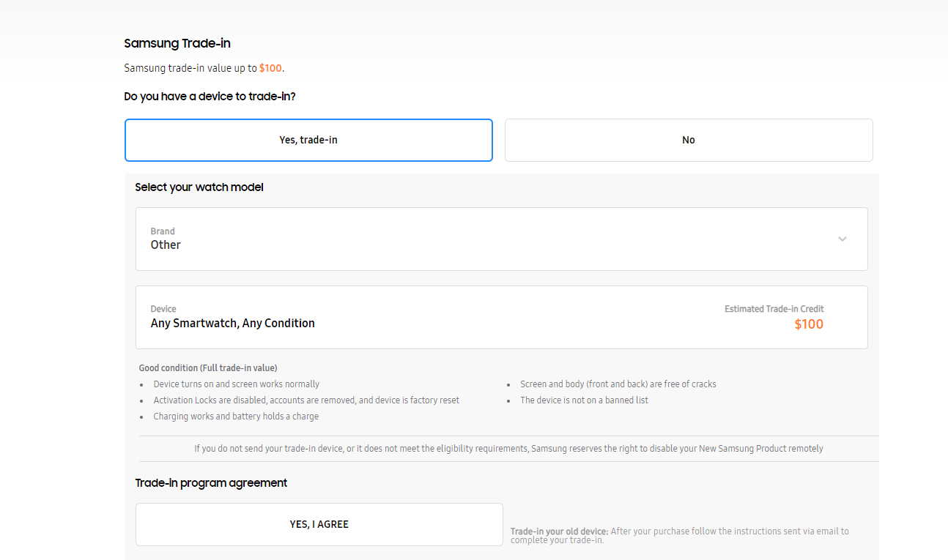Image resolution: width=948 pixels, height=560 pixels.
Task: Click the orange $100 in trade-in value line
Action: pos(270,68)
